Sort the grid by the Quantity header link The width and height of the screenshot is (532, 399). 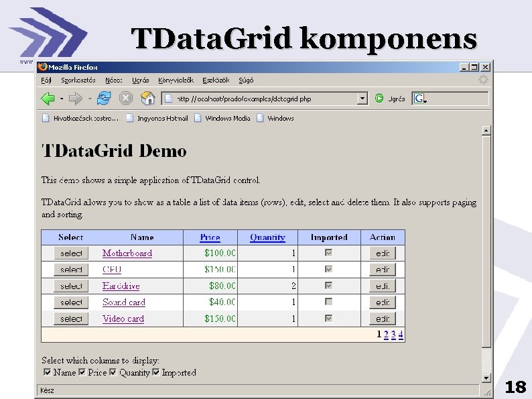pyautogui.click(x=268, y=237)
